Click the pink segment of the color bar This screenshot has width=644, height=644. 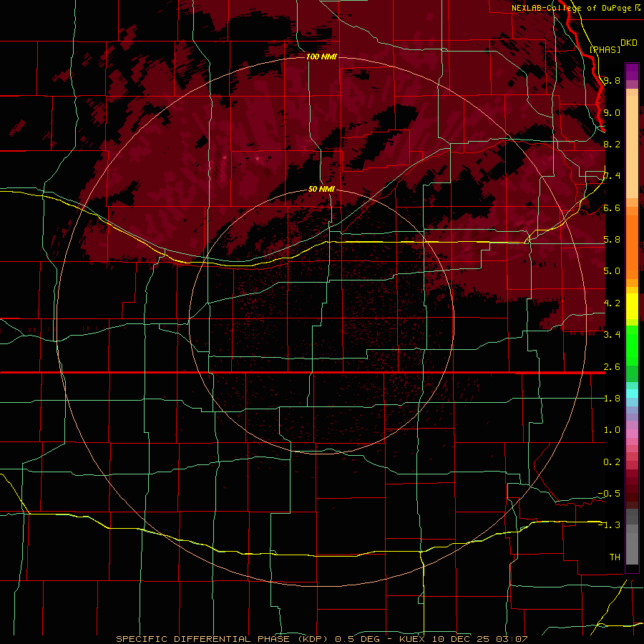(x=632, y=434)
